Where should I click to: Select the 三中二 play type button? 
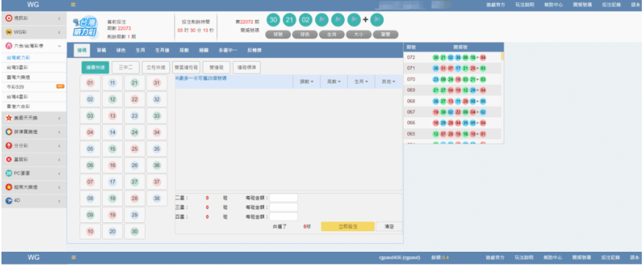click(x=125, y=68)
